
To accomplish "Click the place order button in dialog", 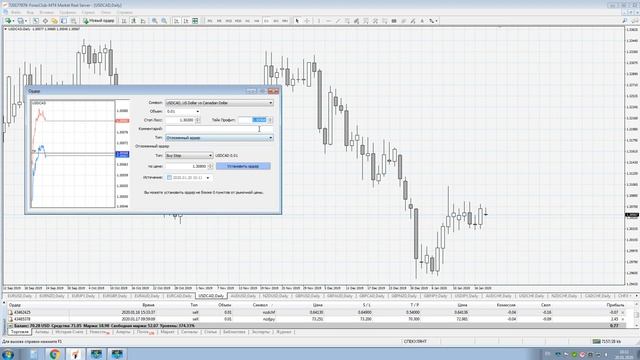I will pyautogui.click(x=243, y=166).
